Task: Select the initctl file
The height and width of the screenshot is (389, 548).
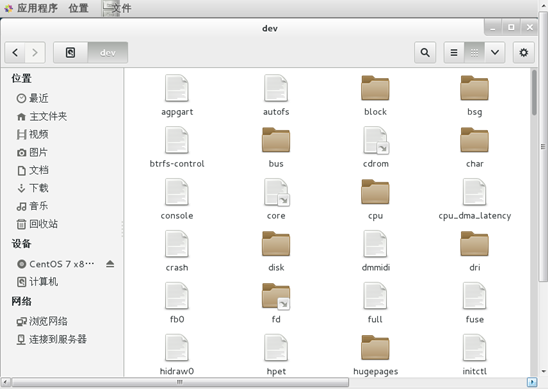Action: [x=475, y=348]
